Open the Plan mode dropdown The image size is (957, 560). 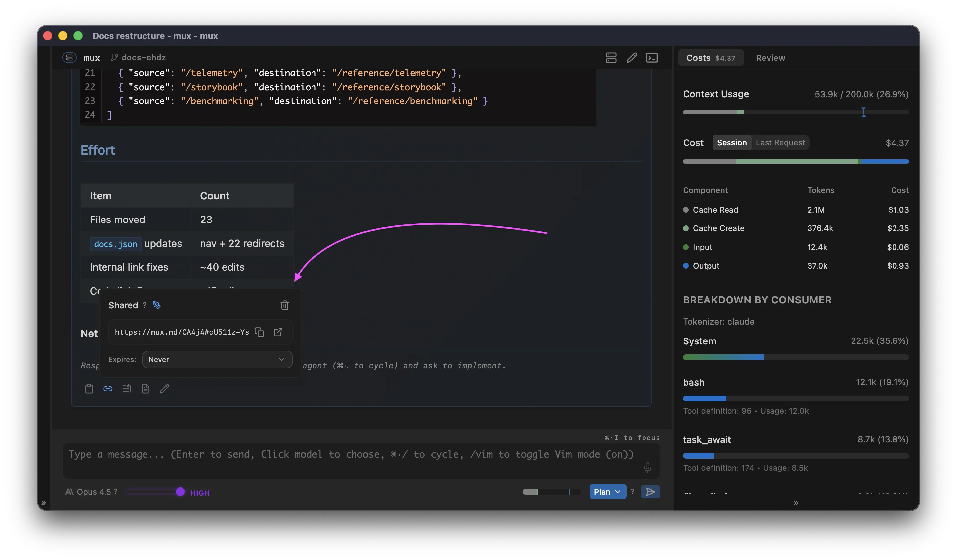(607, 492)
